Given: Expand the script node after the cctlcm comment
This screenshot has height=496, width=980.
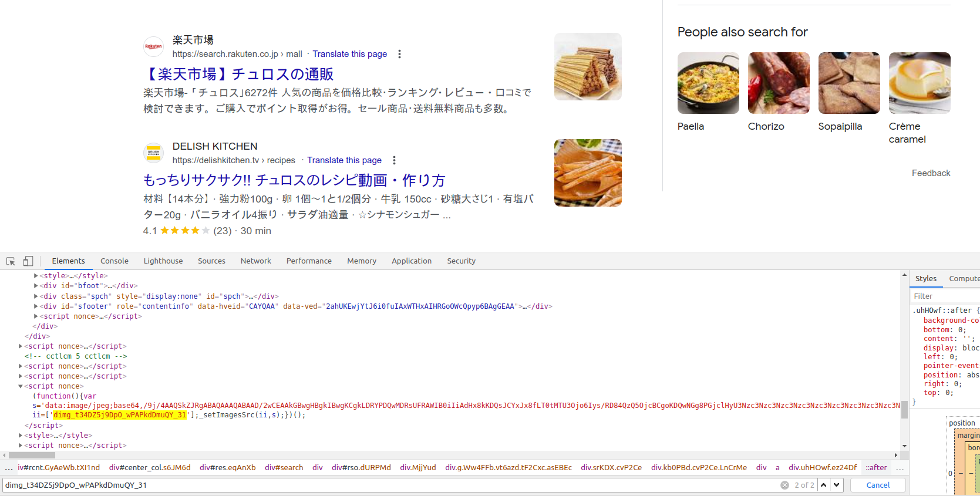Looking at the screenshot, I should pos(21,366).
